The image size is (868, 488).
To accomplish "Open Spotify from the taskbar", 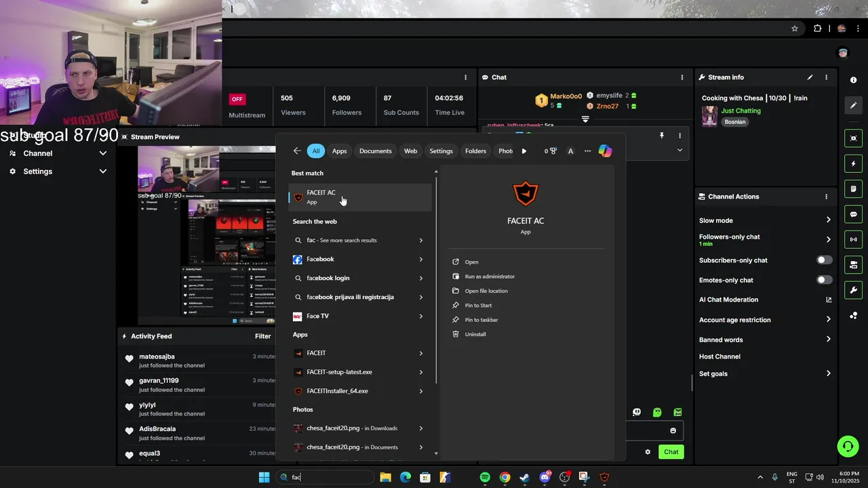I will 485,477.
